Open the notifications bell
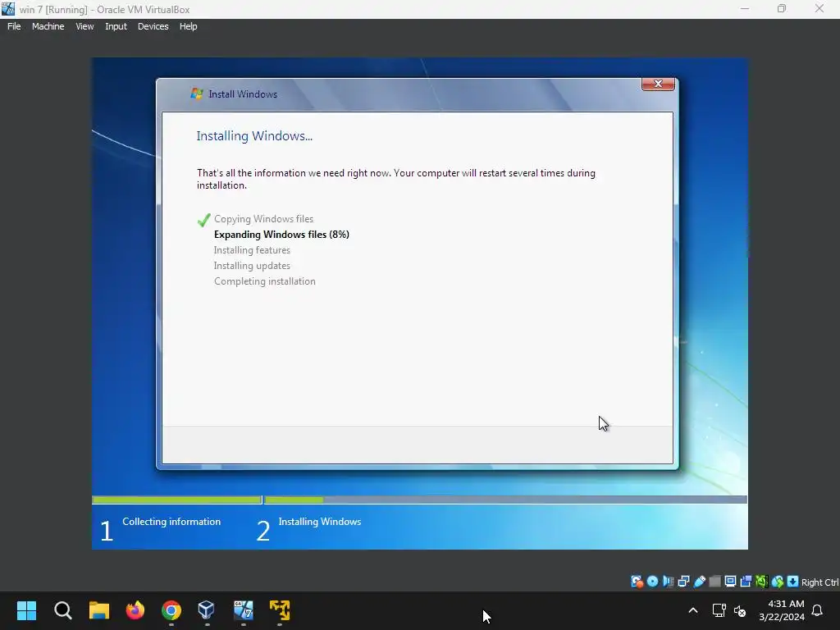The image size is (840, 630). 817,610
